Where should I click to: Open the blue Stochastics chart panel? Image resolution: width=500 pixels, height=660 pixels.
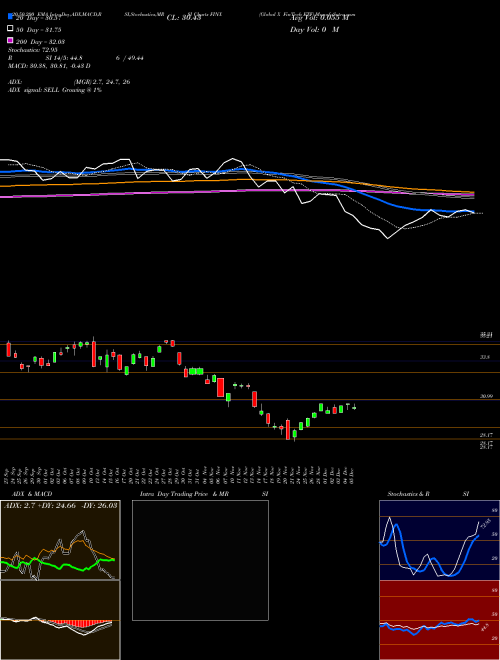click(x=439, y=540)
